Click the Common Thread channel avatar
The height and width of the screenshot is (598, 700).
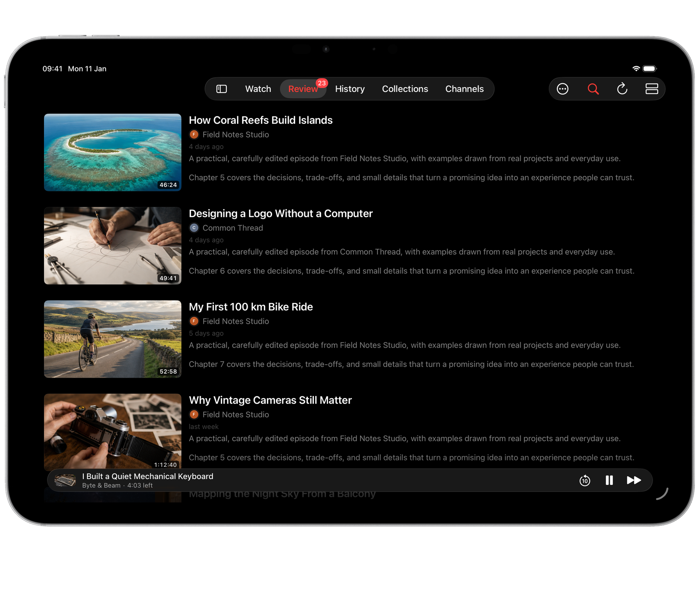(x=194, y=228)
